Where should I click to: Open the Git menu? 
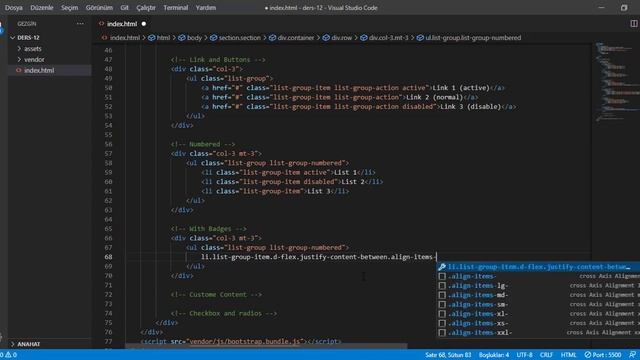(x=124, y=8)
